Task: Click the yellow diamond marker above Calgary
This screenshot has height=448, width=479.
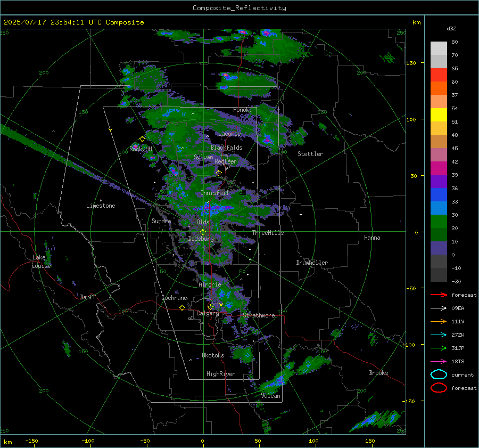Action: tap(210, 307)
